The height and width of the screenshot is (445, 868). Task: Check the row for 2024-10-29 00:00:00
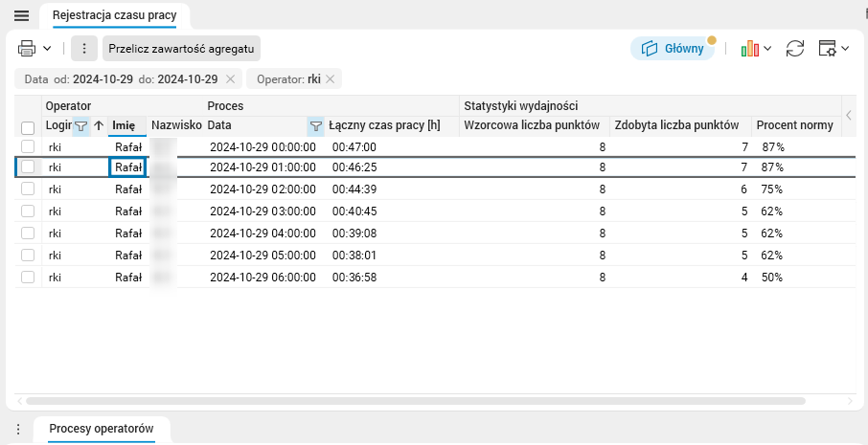coord(28,146)
